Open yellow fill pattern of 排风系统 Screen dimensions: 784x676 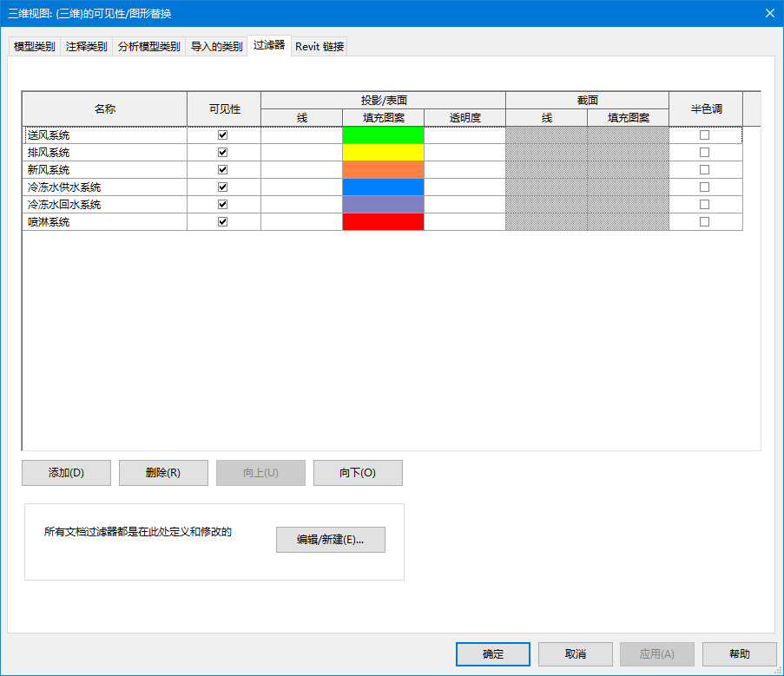(383, 153)
